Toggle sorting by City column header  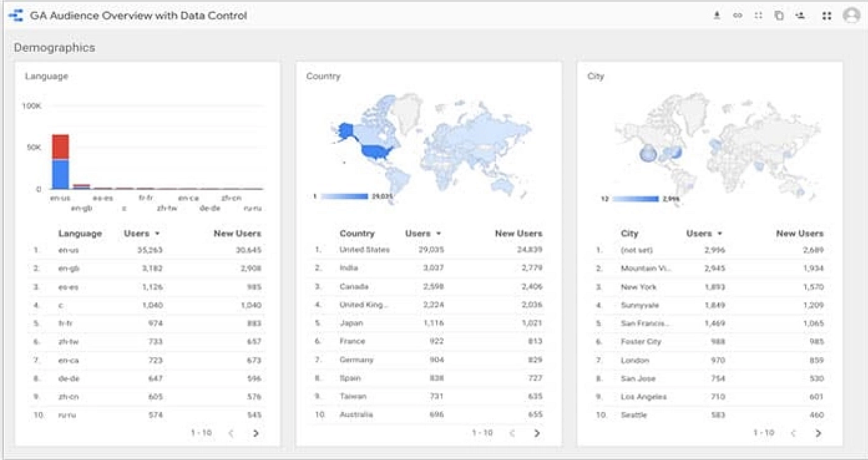[630, 233]
